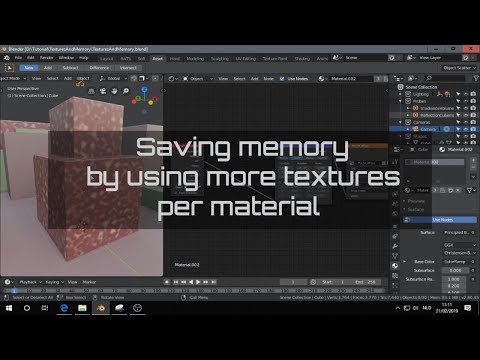The width and height of the screenshot is (480, 360).
Task: Click the pan view hand icon
Action: [114, 91]
